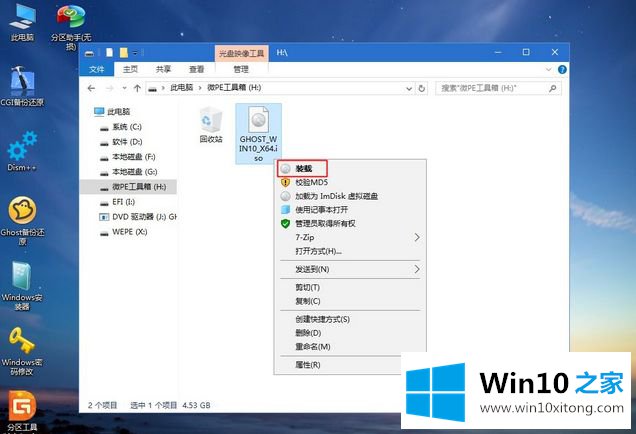
Task: Open the address bar history dropdown
Action: tap(407, 88)
